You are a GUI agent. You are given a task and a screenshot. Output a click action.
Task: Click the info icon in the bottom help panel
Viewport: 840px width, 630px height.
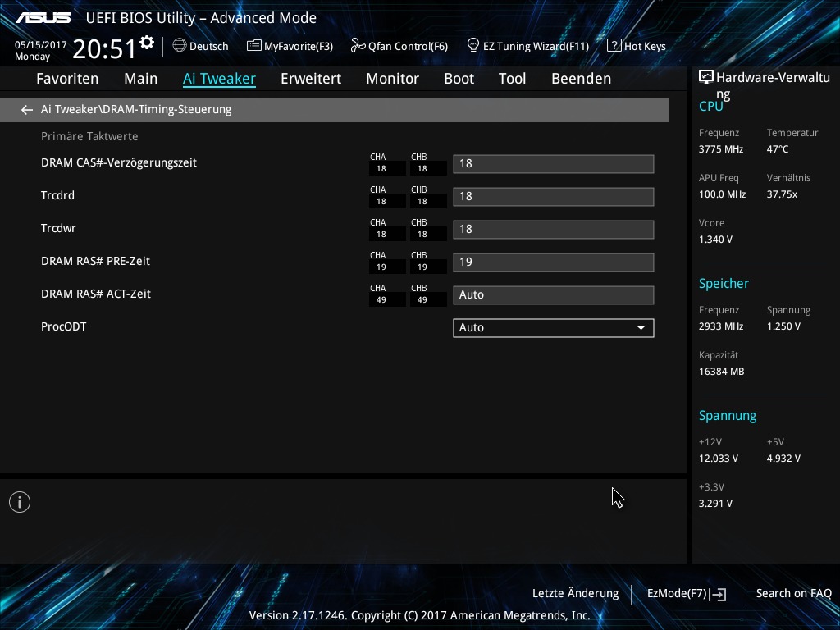[x=20, y=502]
